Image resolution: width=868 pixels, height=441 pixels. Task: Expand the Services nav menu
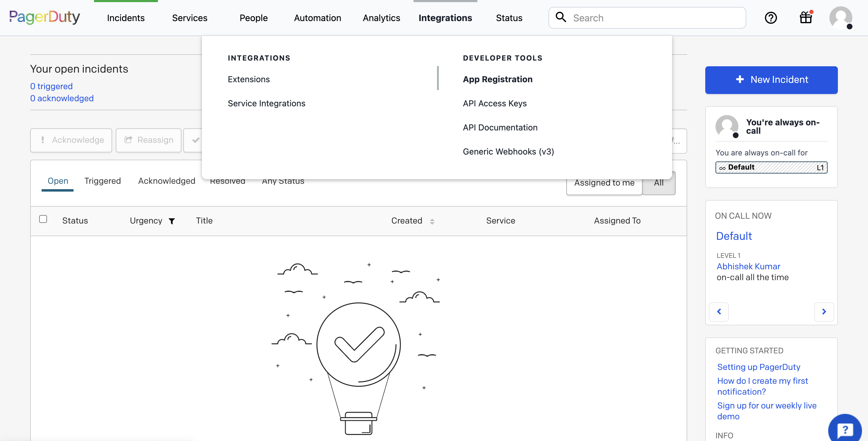[190, 18]
